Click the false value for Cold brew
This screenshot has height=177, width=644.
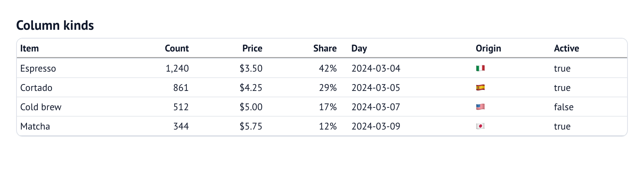coord(563,107)
